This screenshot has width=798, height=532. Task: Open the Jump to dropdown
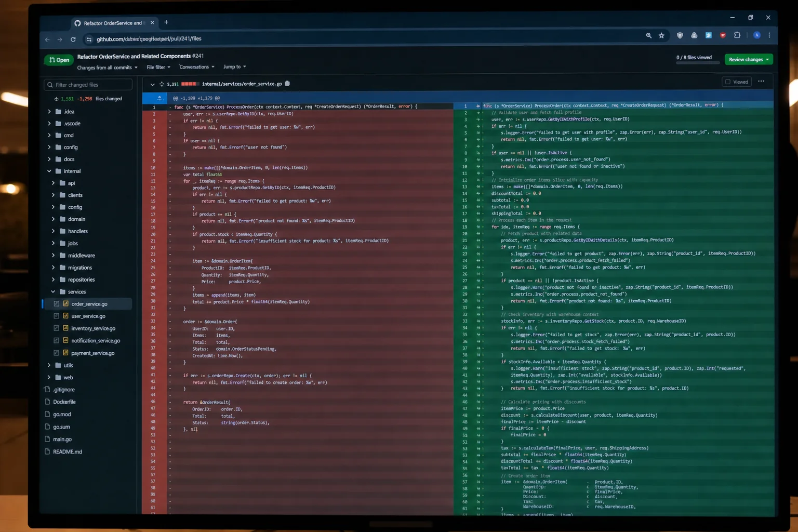point(234,67)
